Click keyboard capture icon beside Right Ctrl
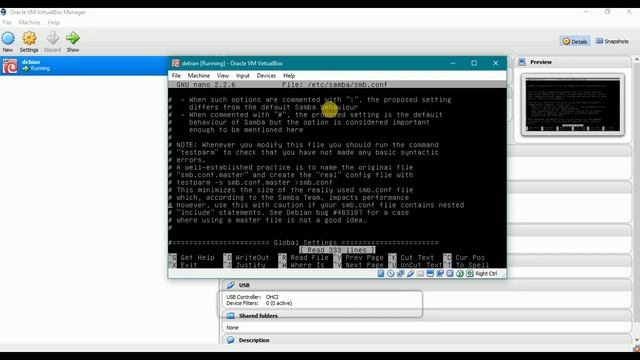The image size is (640, 360). point(470,273)
